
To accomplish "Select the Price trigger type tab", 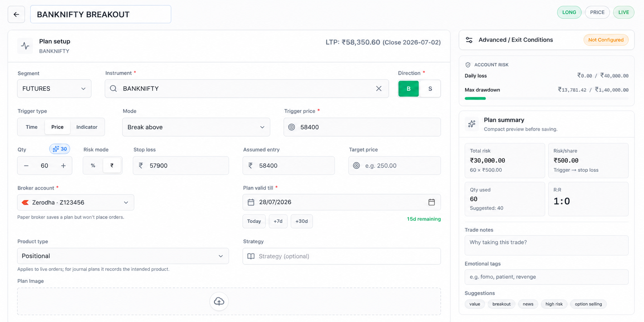I will pyautogui.click(x=57, y=127).
